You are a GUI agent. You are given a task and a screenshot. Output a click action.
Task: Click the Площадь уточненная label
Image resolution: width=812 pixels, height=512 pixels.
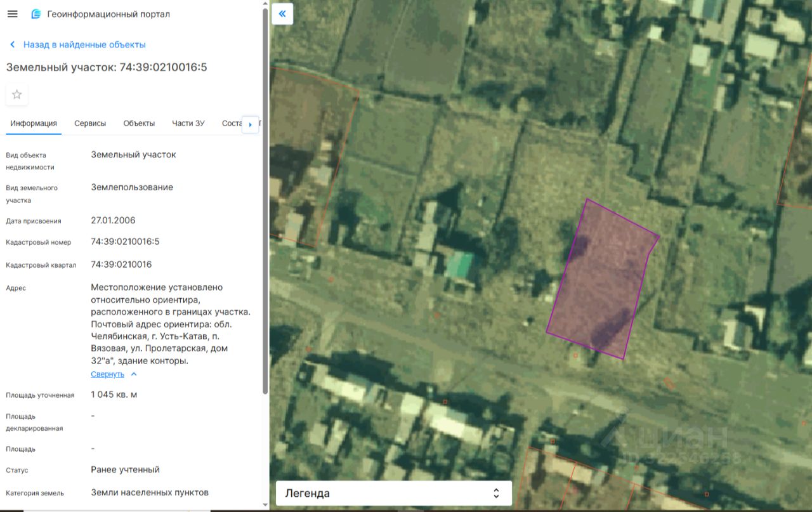(x=40, y=395)
